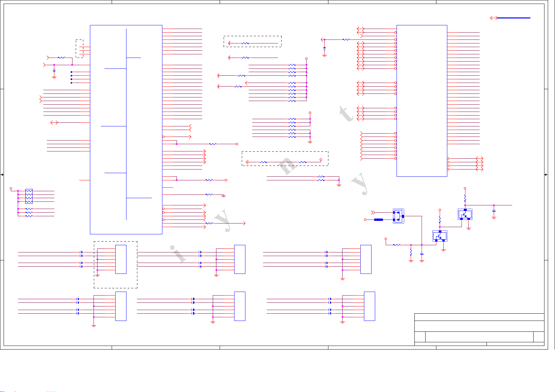555x392 pixels.
Task: Select the dual-diode component in the dashed box
Action: [x=399, y=216]
